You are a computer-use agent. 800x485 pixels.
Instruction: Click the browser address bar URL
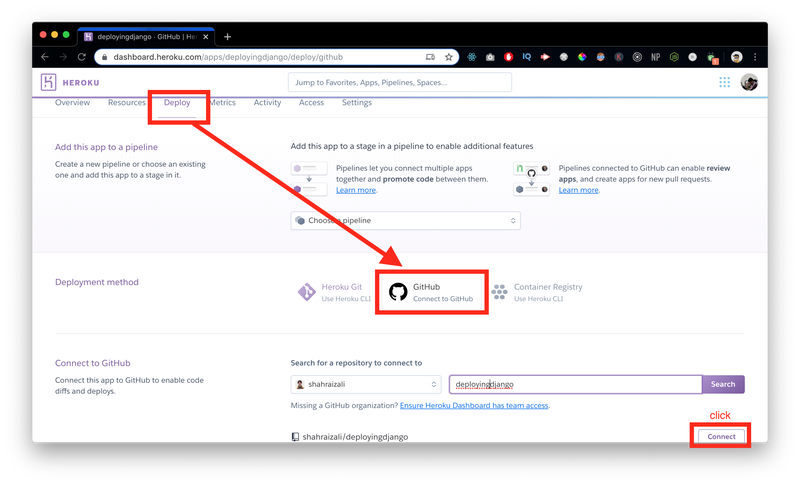coord(228,57)
